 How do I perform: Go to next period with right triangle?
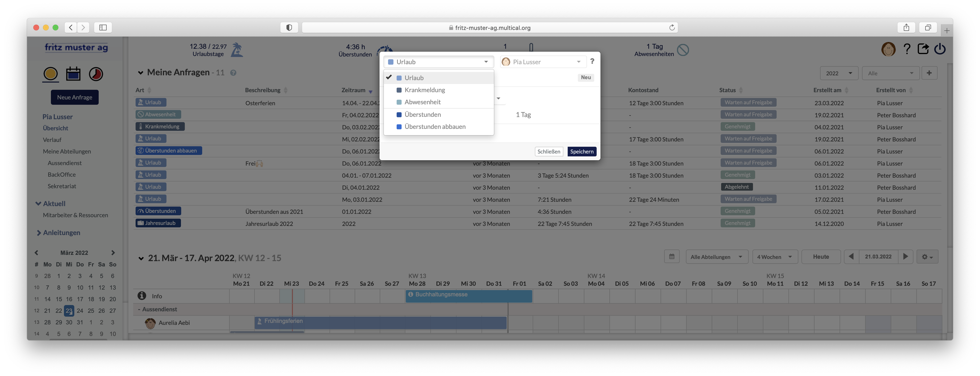click(905, 257)
